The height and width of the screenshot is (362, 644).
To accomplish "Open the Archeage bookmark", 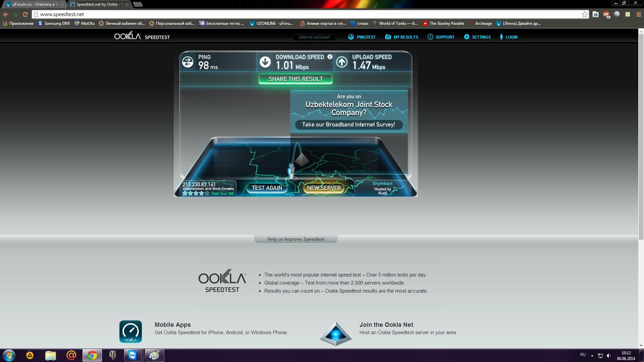I will pyautogui.click(x=480, y=23).
